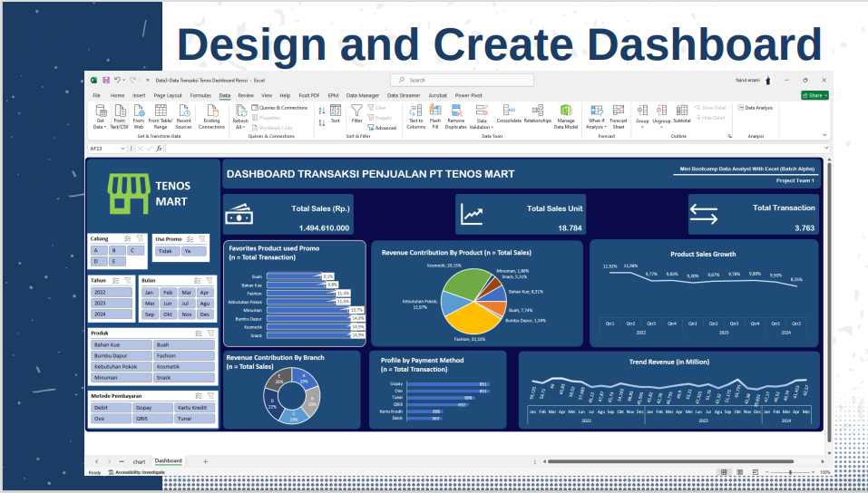Add a new sheet with plus icon
This screenshot has width=868, height=493.
(205, 461)
